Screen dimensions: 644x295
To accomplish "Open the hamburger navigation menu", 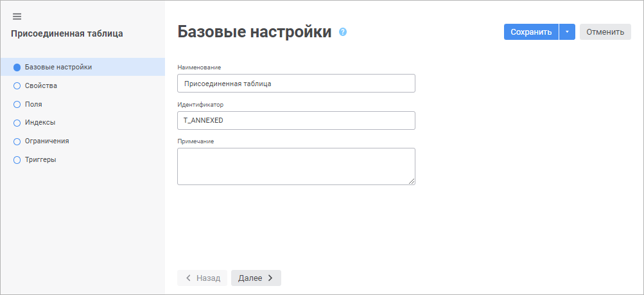I will (17, 16).
